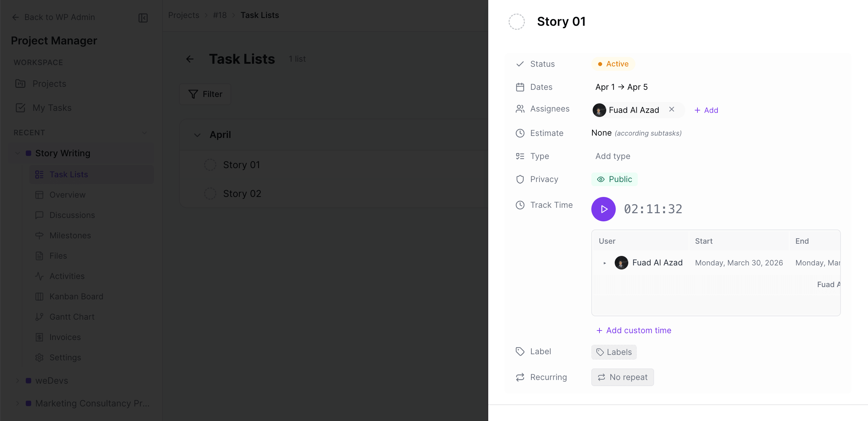This screenshot has width=868, height=421.
Task: Select the My Tasks icon
Action: (x=21, y=108)
